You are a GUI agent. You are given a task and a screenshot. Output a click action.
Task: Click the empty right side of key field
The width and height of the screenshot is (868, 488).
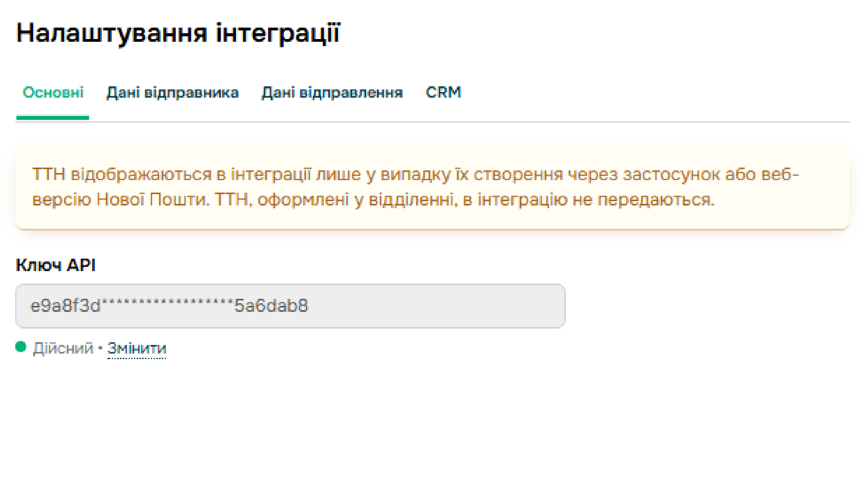[461, 306]
